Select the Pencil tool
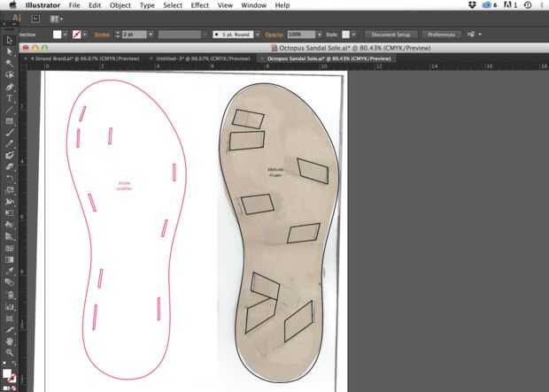The height and width of the screenshot is (392, 549). click(10, 144)
